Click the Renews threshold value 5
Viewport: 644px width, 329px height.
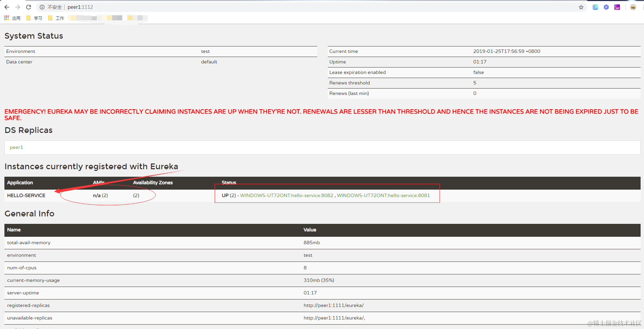[475, 83]
